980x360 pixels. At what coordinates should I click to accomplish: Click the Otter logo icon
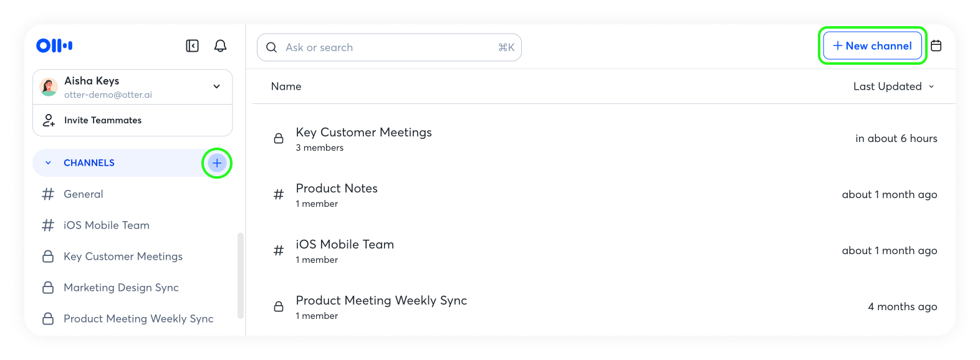coord(54,45)
